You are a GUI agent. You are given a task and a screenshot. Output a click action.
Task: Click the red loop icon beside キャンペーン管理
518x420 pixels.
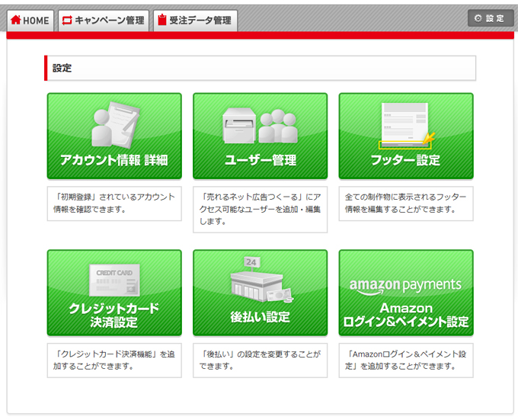coord(67,20)
